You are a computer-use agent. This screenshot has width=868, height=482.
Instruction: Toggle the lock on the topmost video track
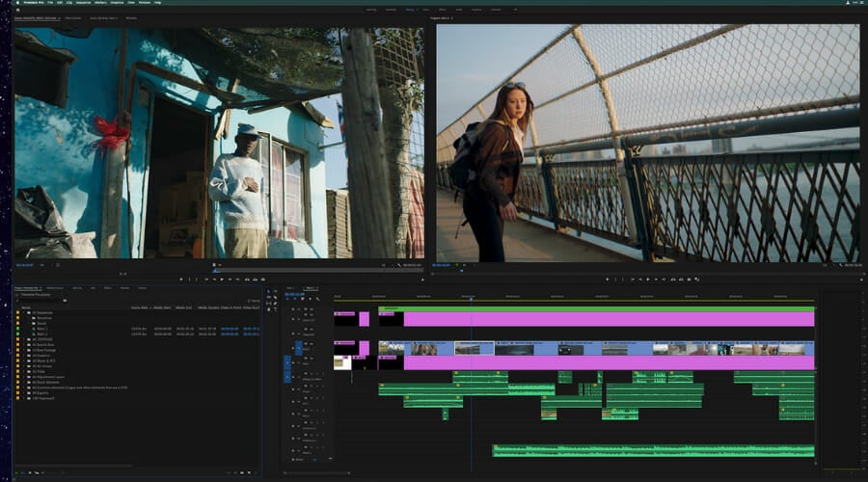coord(293,309)
